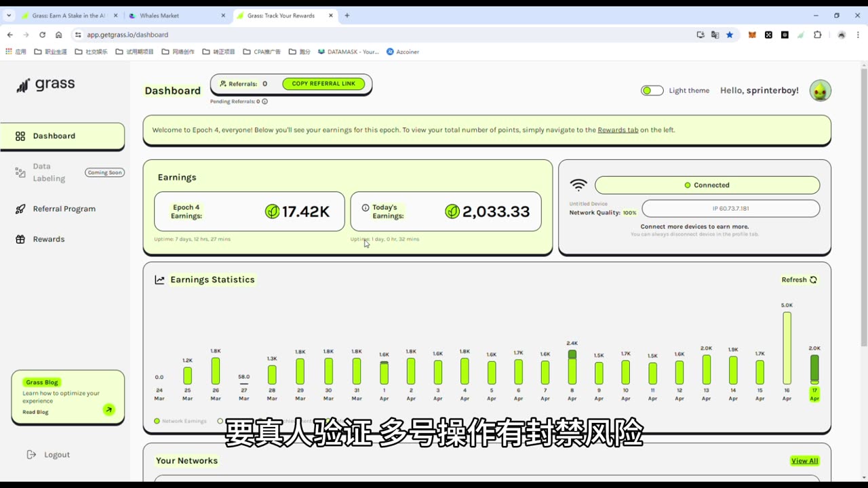
Task: Click View All in Your Networks
Action: [x=804, y=461]
